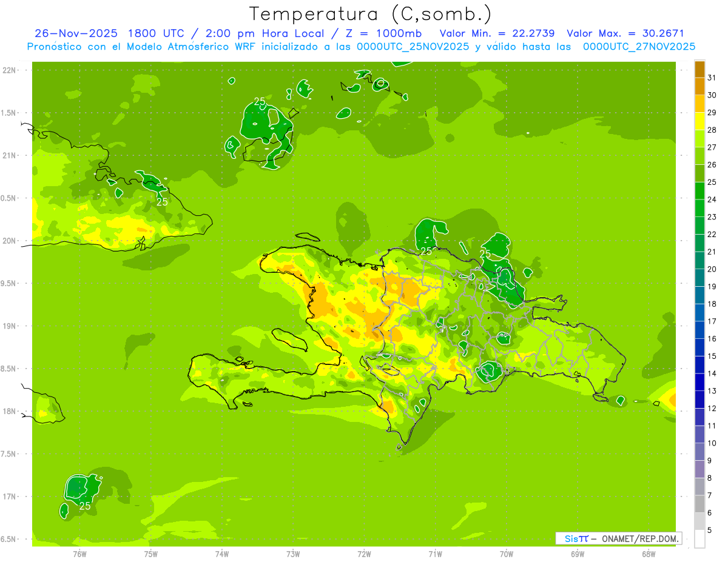
Task: Click the dark orange swatch above 31
Action: coord(699,69)
